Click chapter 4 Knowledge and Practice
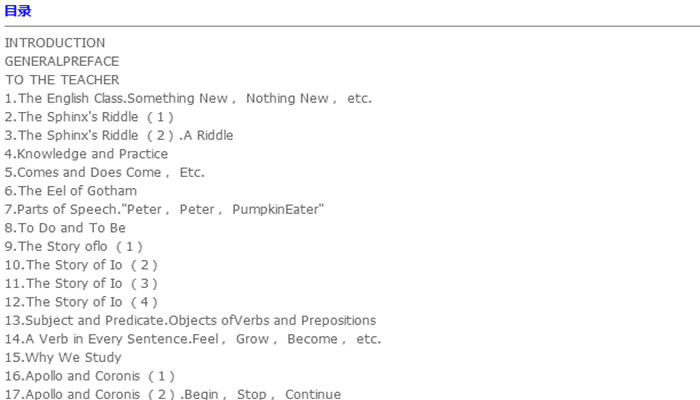 [86, 154]
